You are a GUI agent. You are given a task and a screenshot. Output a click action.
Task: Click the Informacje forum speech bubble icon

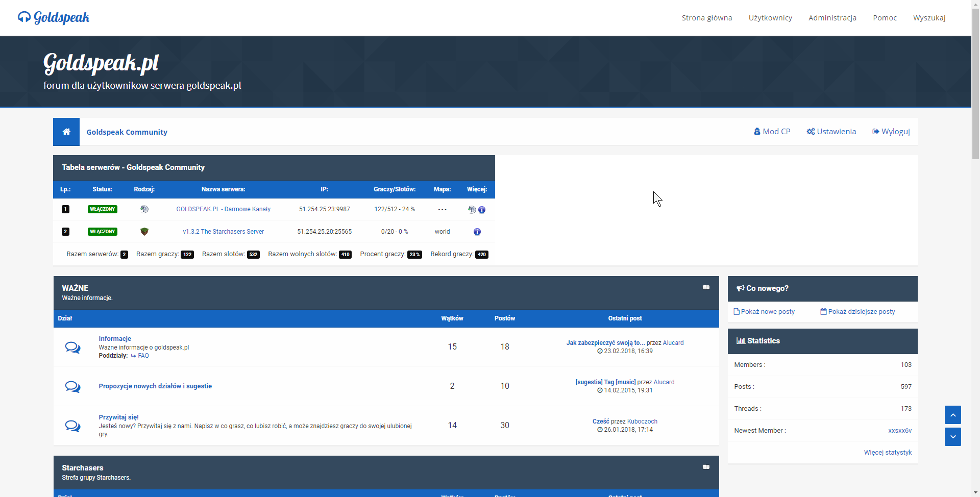(x=72, y=347)
